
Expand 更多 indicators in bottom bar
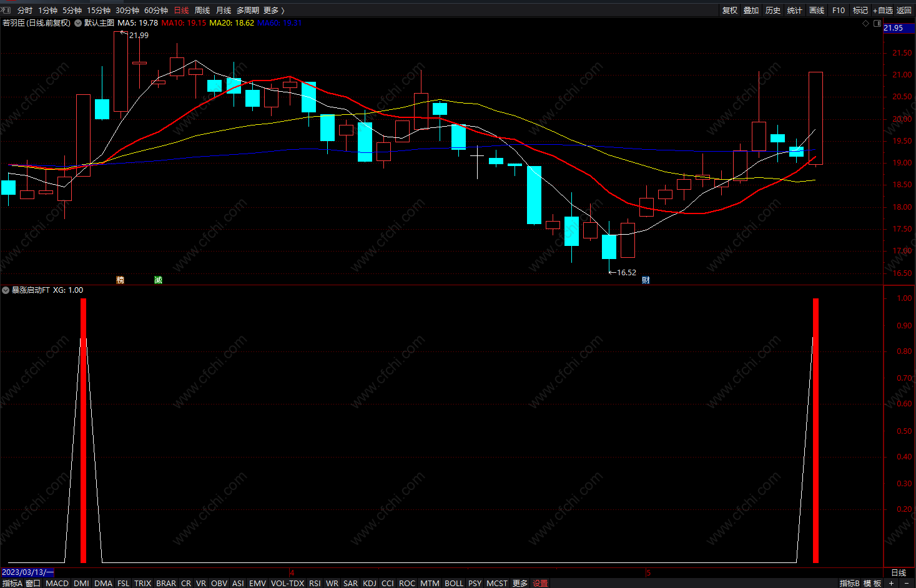pos(520,584)
